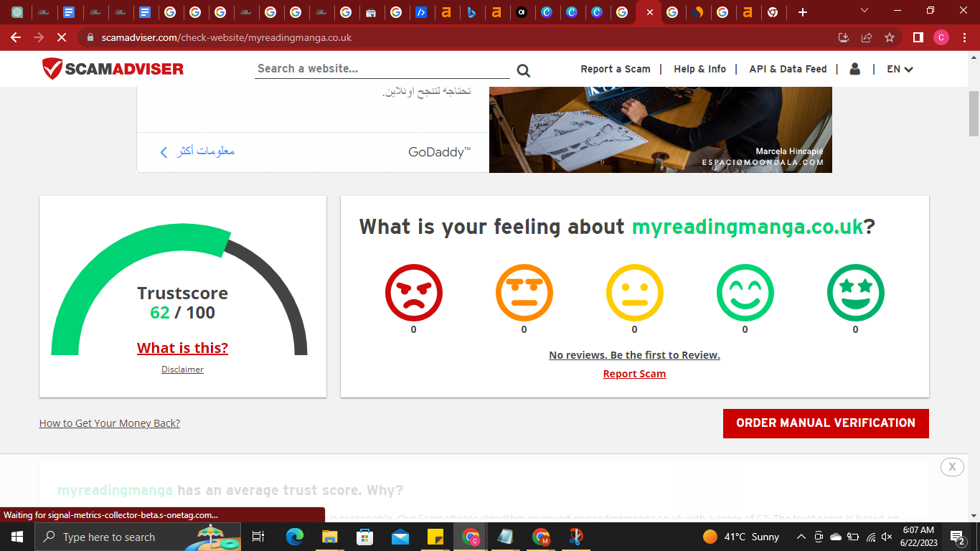Click the green myreadingmanga.co.uk heading text
The height and width of the screenshot is (551, 980).
(748, 227)
